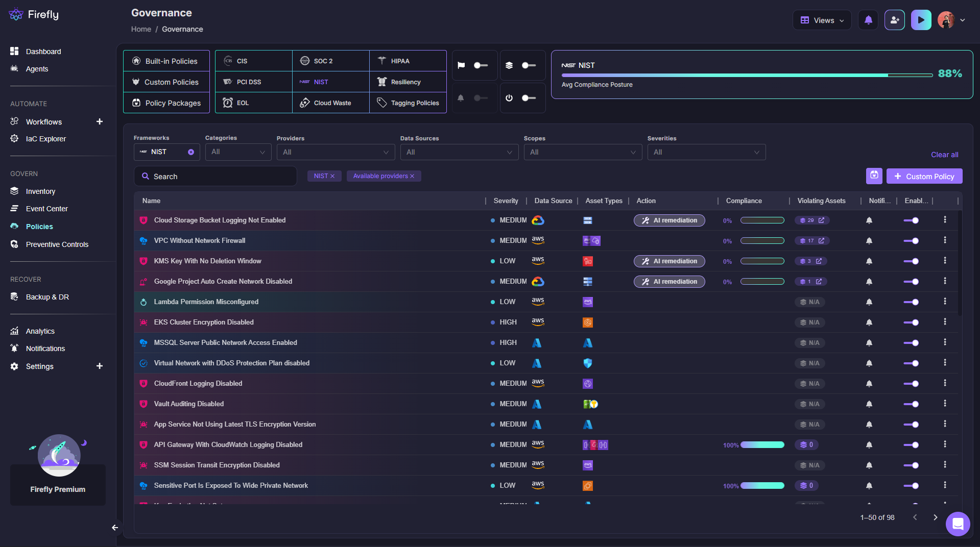980x547 pixels.
Task: Open IaC Explorer from the sidebar
Action: 46,139
